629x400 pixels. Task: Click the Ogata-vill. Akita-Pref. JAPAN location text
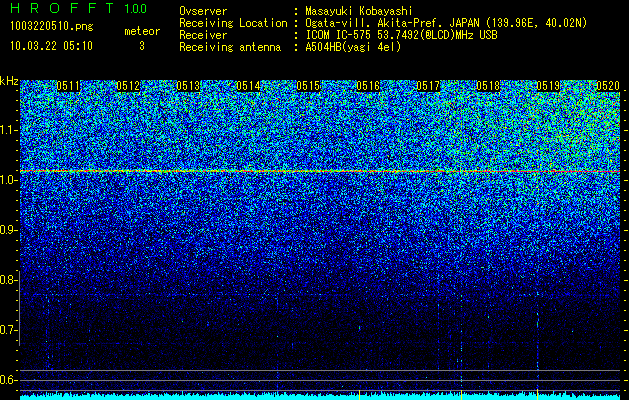pyautogui.click(x=446, y=23)
